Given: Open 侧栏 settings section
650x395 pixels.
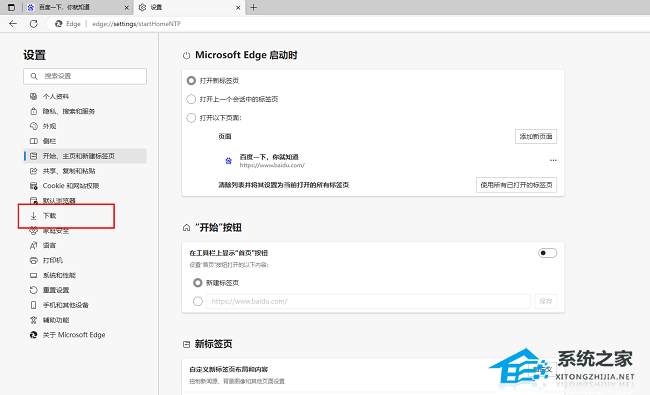Looking at the screenshot, I should click(85, 141).
